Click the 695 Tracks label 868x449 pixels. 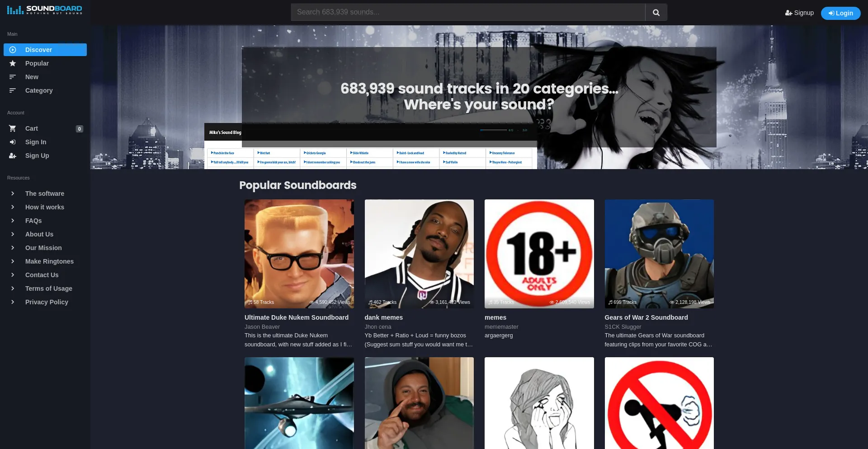tap(622, 302)
